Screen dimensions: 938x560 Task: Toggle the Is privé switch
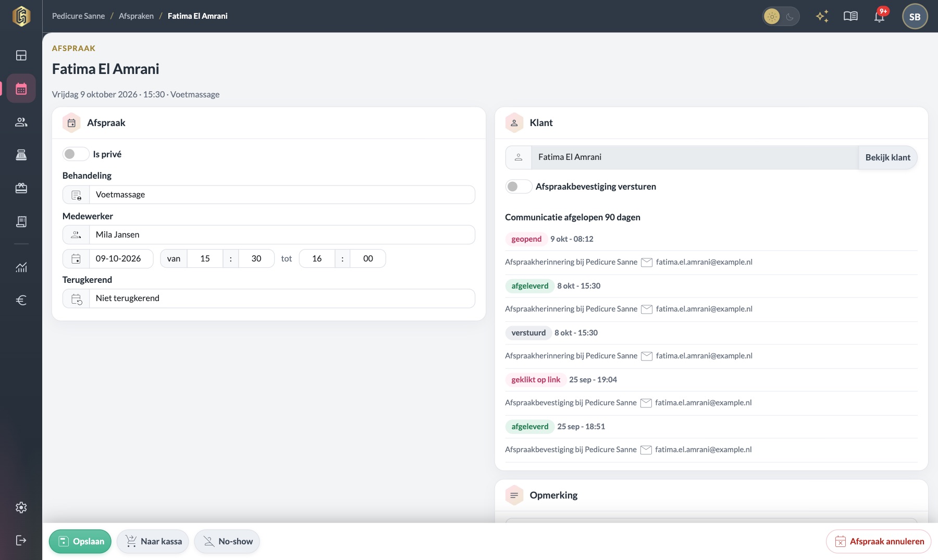(x=76, y=154)
